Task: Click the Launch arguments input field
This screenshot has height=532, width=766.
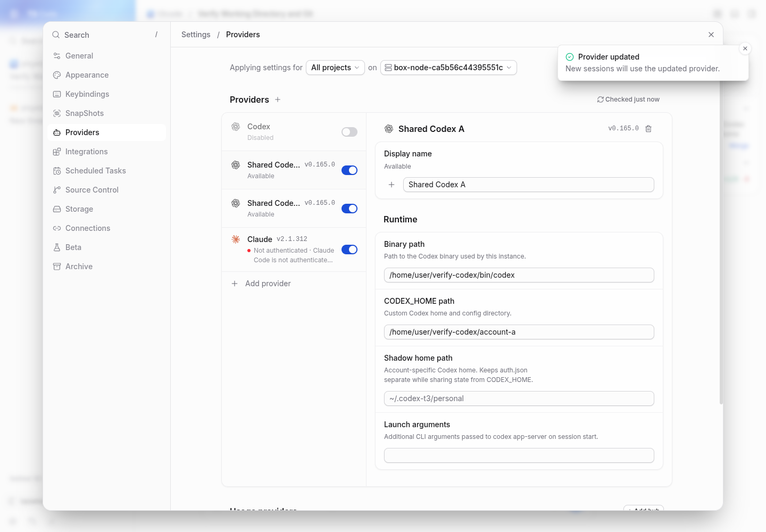Action: click(519, 455)
